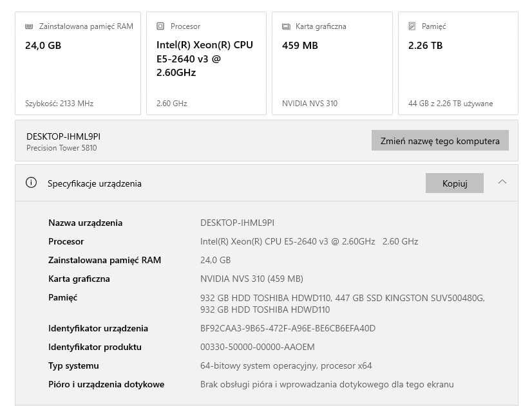The height and width of the screenshot is (406, 532).
Task: Click the info icon beside Specyfikacje urządzenia
Action: 31,183
